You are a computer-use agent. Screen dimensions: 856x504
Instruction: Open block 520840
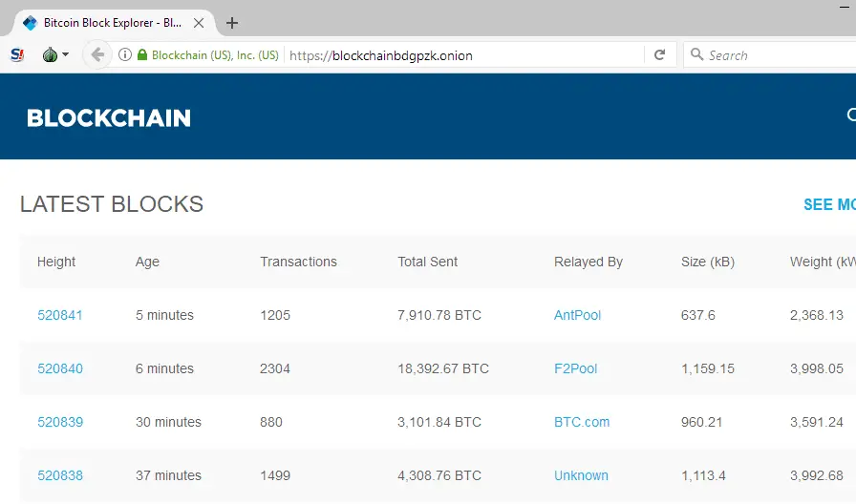60,368
